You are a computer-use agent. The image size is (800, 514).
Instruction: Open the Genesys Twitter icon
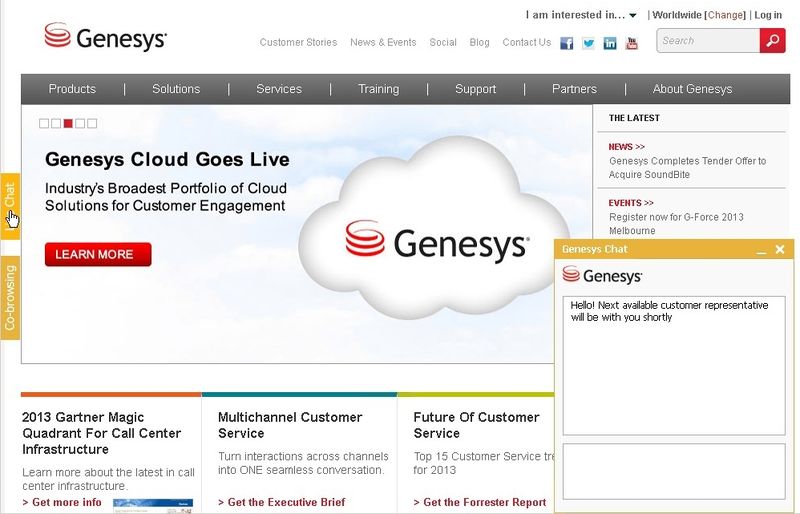588,43
